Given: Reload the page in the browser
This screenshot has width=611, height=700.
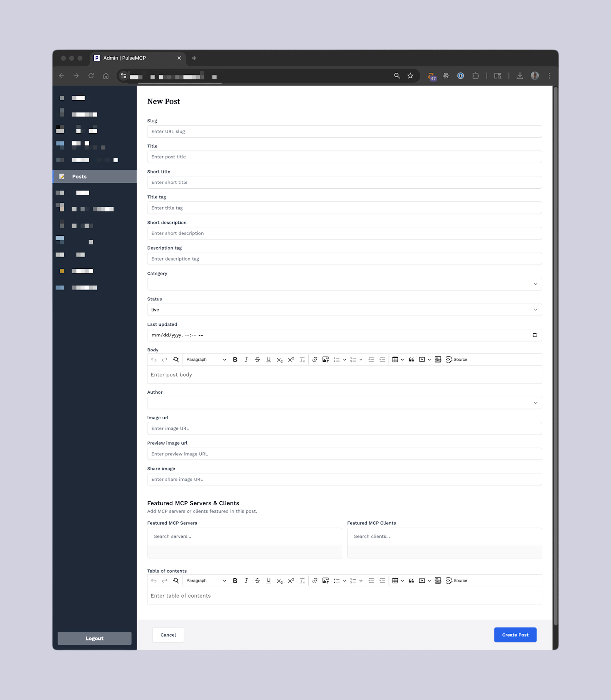Looking at the screenshot, I should pos(91,76).
